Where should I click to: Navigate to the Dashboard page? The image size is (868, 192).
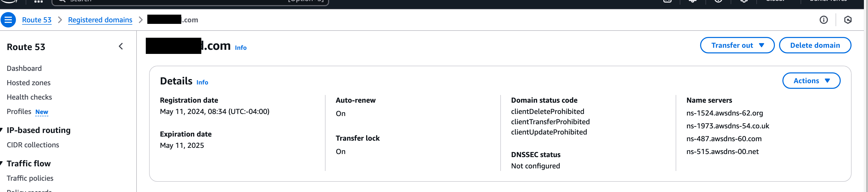[24, 68]
